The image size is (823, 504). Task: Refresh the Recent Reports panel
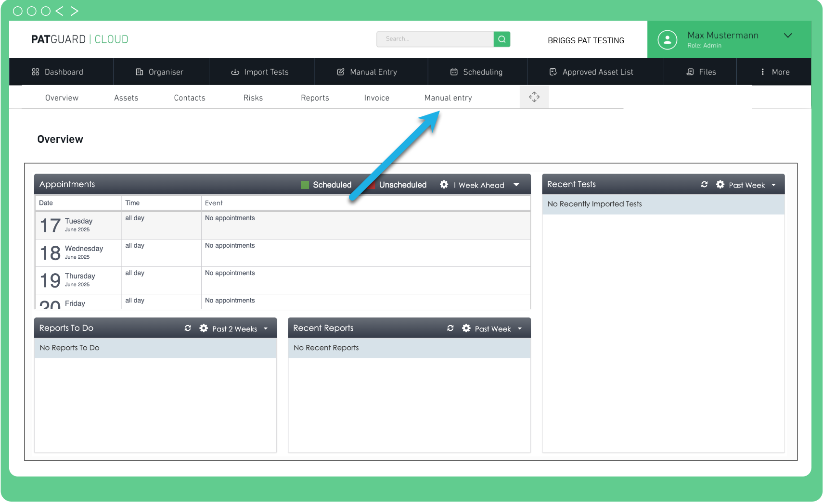[450, 328]
